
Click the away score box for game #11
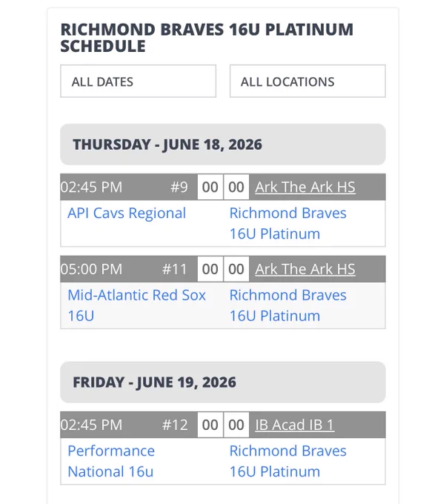210,269
